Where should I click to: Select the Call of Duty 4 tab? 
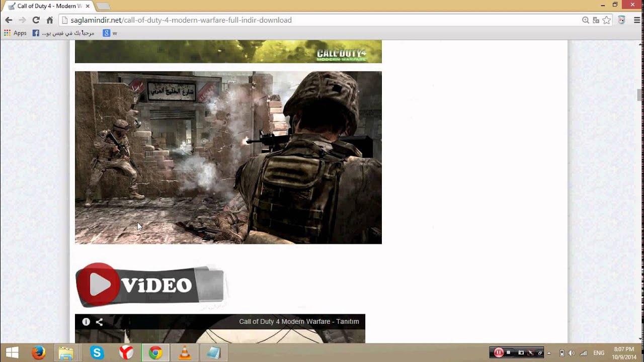click(x=49, y=6)
